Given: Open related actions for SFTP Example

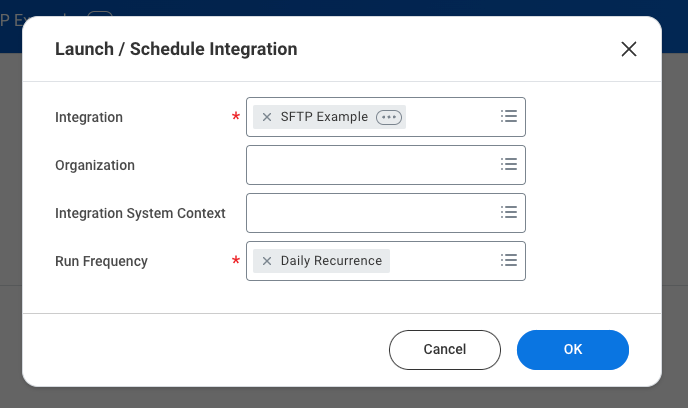Looking at the screenshot, I should (x=389, y=117).
